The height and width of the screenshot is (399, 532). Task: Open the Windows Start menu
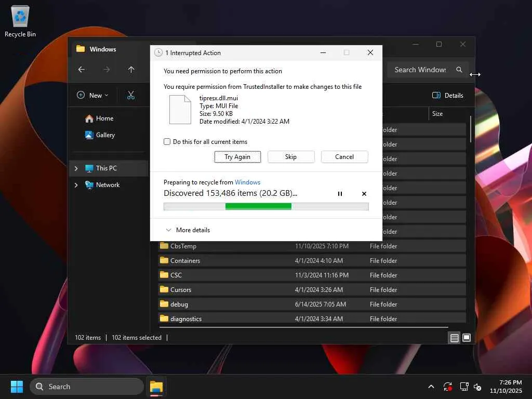pos(17,387)
